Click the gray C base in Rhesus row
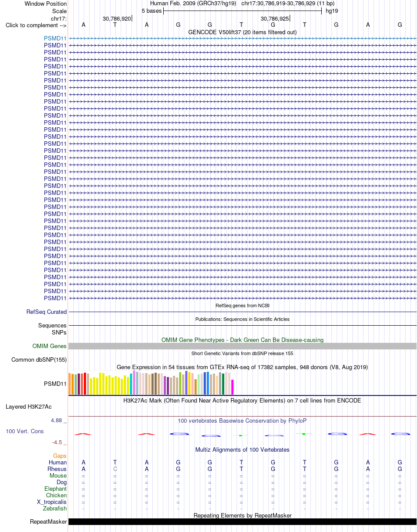 pos(115,469)
